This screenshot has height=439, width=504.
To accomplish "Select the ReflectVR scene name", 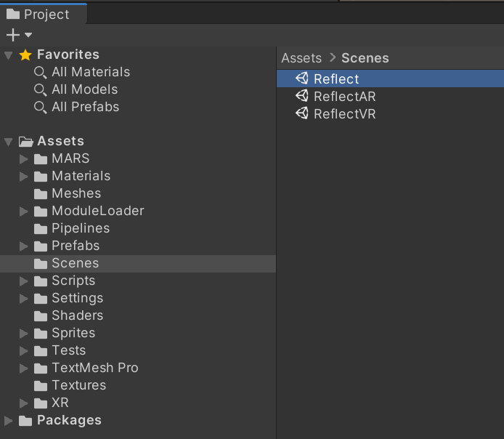I will pyautogui.click(x=344, y=114).
